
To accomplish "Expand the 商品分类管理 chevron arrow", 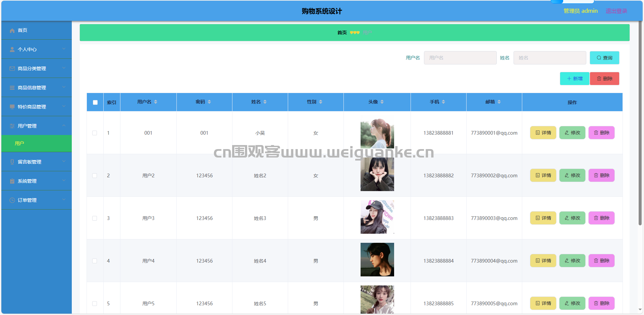I will [x=64, y=68].
